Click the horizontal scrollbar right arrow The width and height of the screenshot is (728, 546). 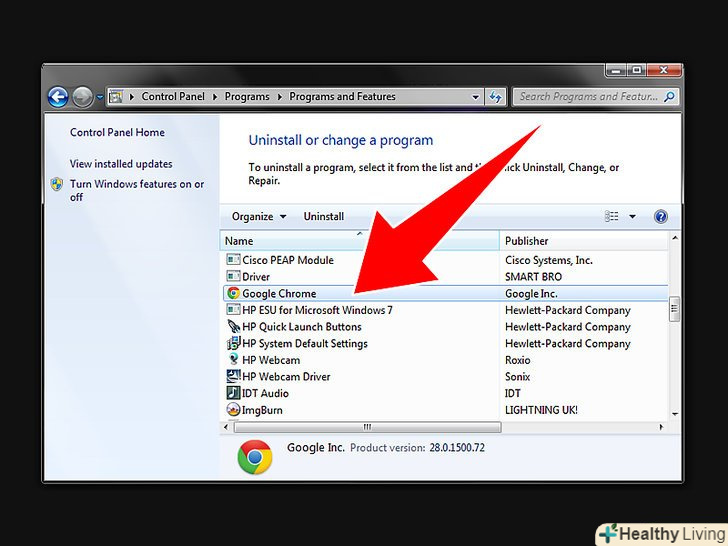[661, 427]
